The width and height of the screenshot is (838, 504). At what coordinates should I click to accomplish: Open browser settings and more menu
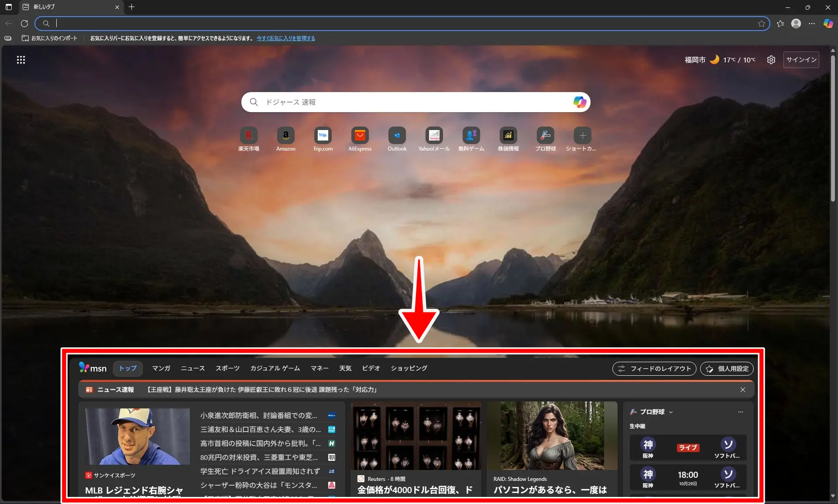click(811, 24)
